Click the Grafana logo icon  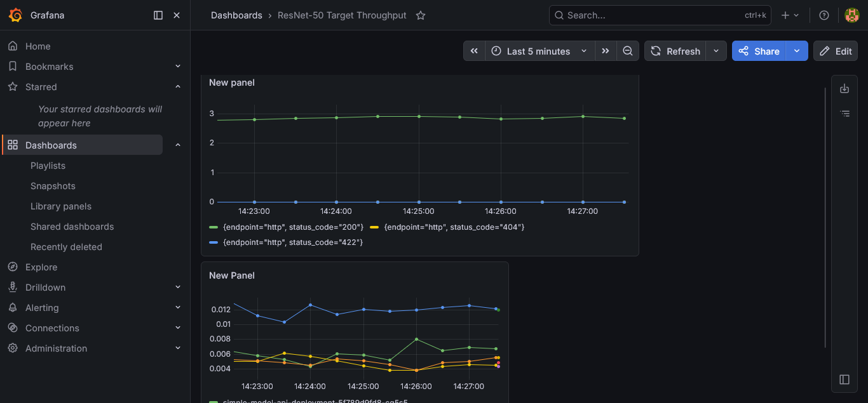coord(16,15)
